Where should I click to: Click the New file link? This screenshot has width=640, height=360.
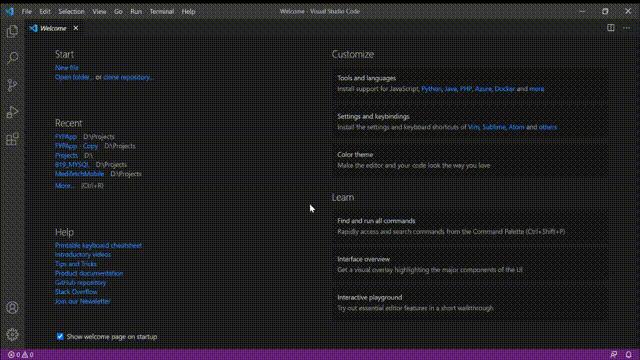coord(67,68)
